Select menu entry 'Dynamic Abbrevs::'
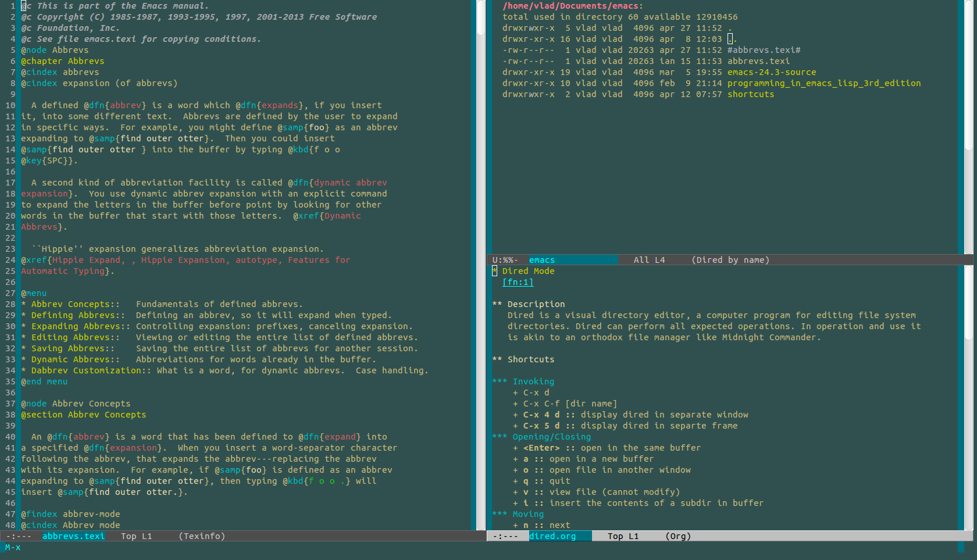This screenshot has height=560, width=977. [76, 359]
